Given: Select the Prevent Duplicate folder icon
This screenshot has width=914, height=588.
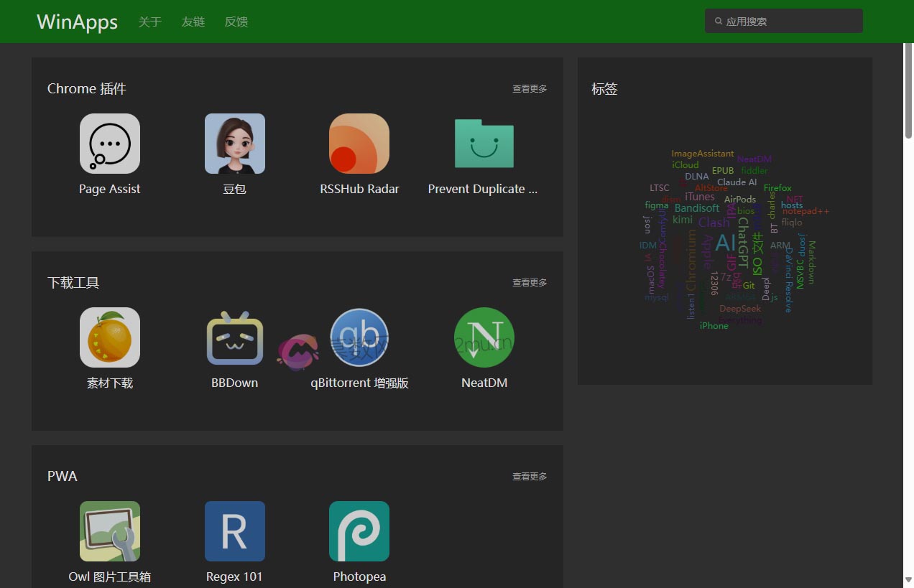Looking at the screenshot, I should pyautogui.click(x=484, y=144).
